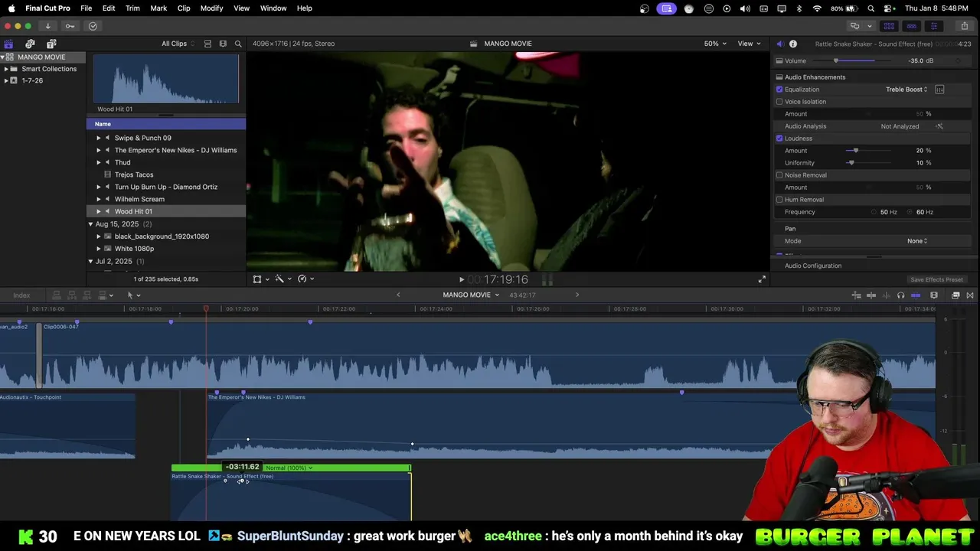This screenshot has width=980, height=551.
Task: Uncheck the Loudness checkbox
Action: click(779, 139)
